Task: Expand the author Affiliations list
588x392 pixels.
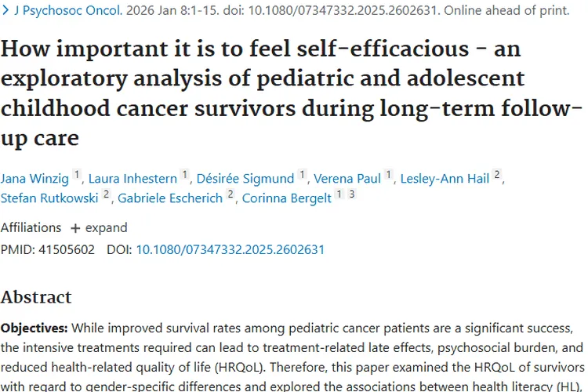Action: 98,227
